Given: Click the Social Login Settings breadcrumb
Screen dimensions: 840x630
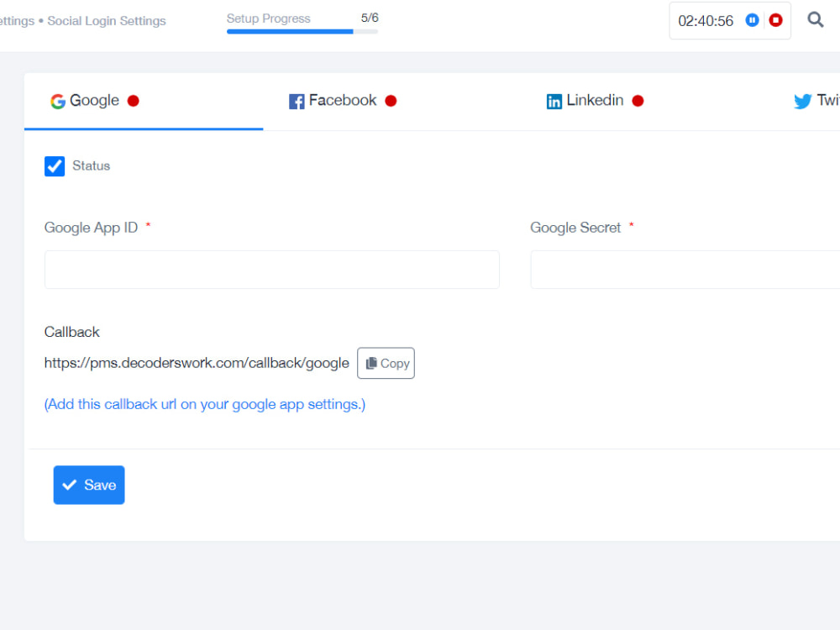Looking at the screenshot, I should (x=107, y=21).
